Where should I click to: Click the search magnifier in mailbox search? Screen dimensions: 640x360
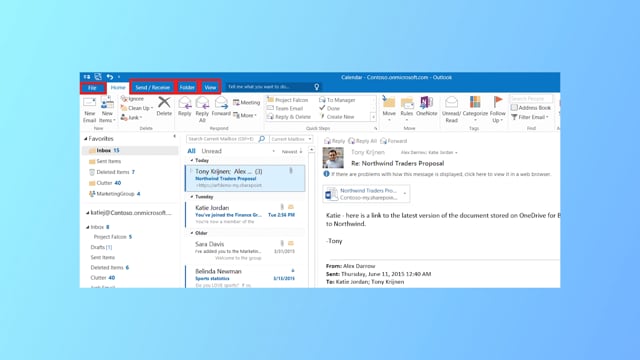pos(262,139)
